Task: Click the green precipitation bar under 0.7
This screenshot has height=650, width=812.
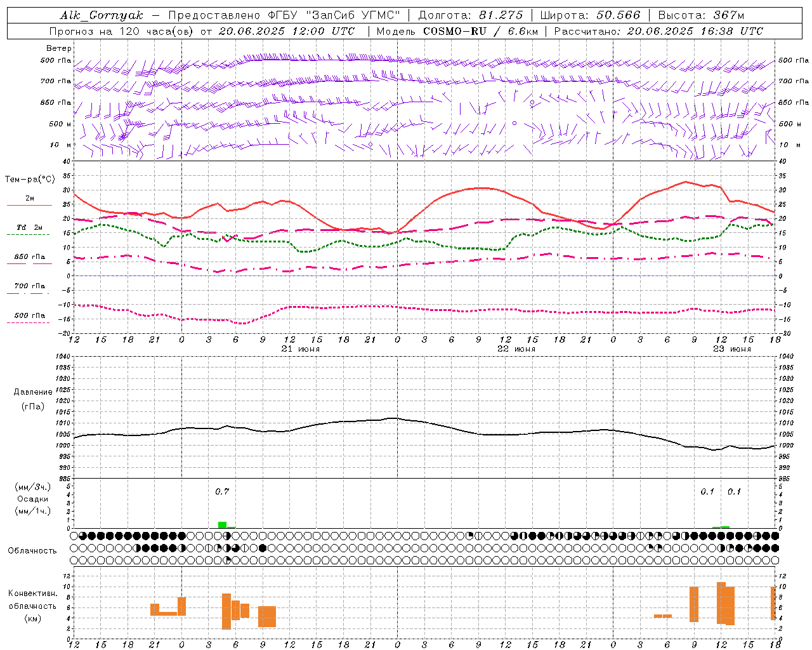Action: (222, 525)
